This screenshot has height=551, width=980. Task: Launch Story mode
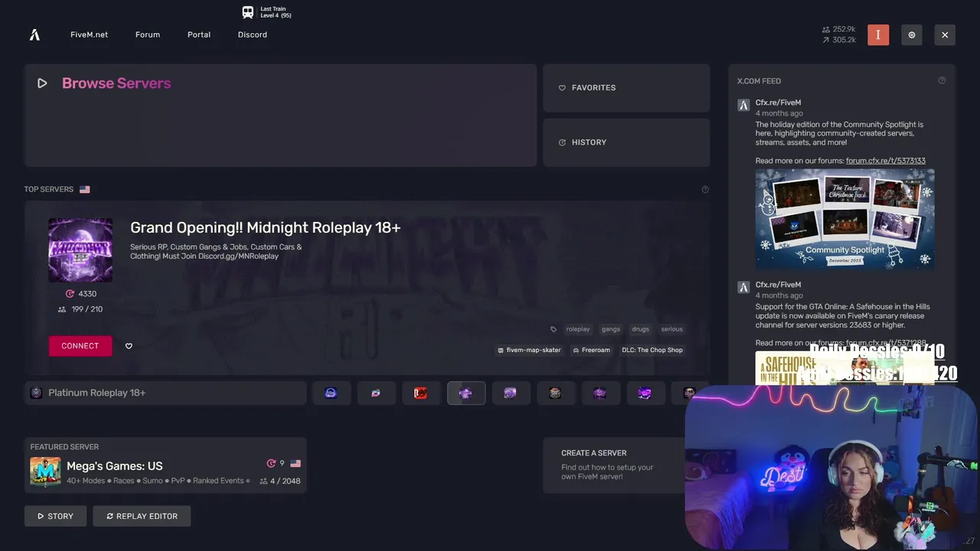tap(56, 516)
